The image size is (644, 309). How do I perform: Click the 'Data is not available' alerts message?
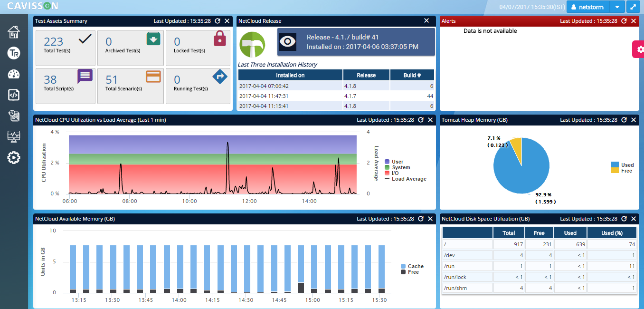490,31
